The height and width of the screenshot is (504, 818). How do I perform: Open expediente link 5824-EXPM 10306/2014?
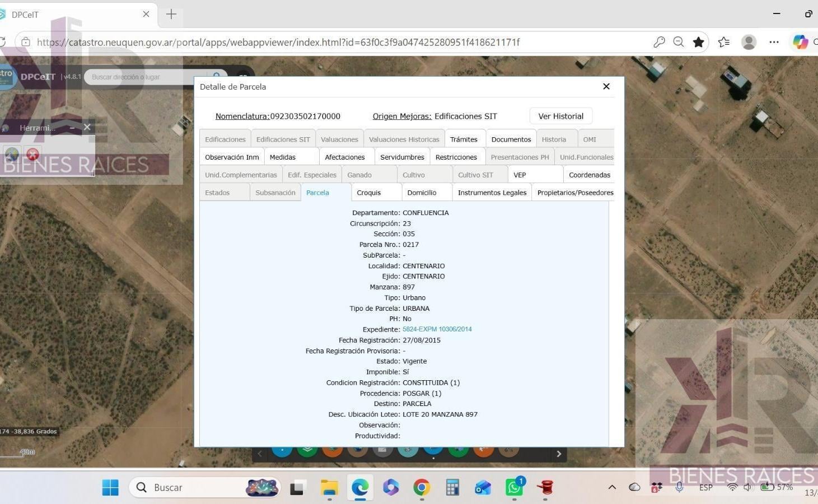pos(437,329)
